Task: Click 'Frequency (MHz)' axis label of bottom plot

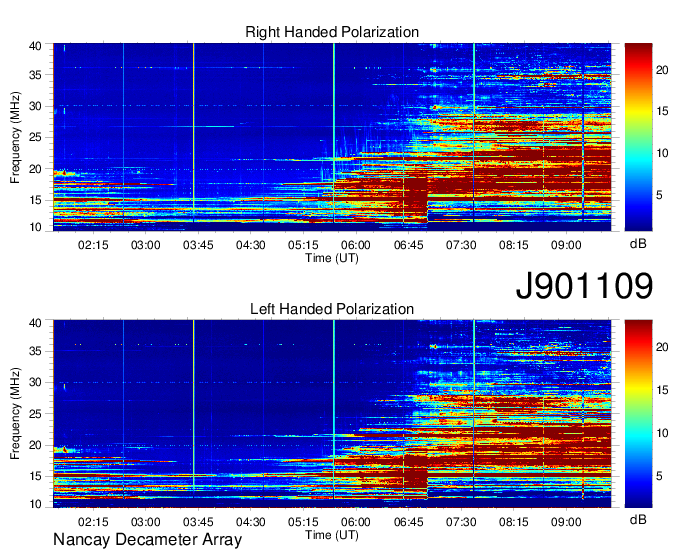Action: 15,414
